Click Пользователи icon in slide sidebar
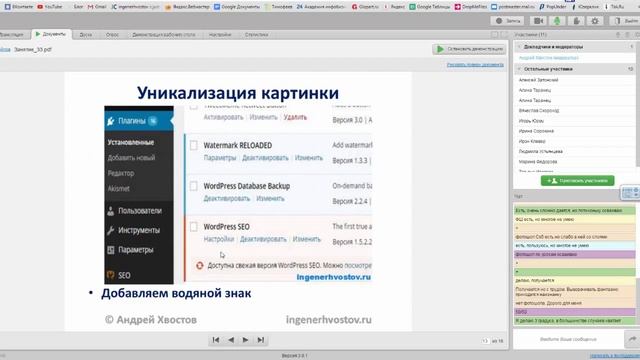Viewport: 640px width, 360px height. click(x=111, y=211)
